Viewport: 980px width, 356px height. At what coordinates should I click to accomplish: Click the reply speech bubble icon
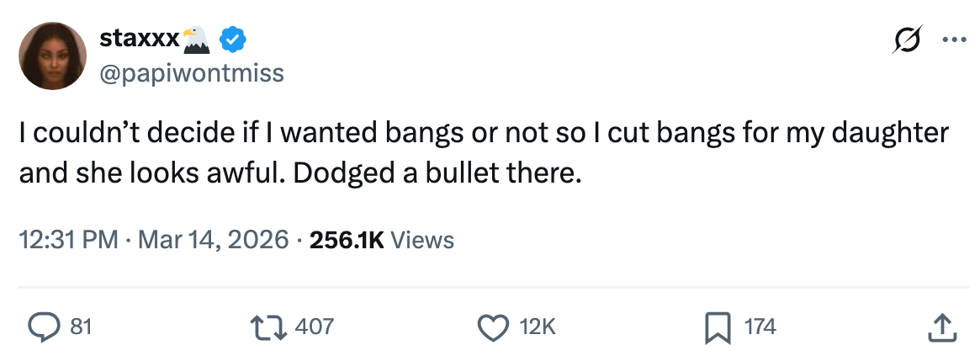pyautogui.click(x=41, y=327)
